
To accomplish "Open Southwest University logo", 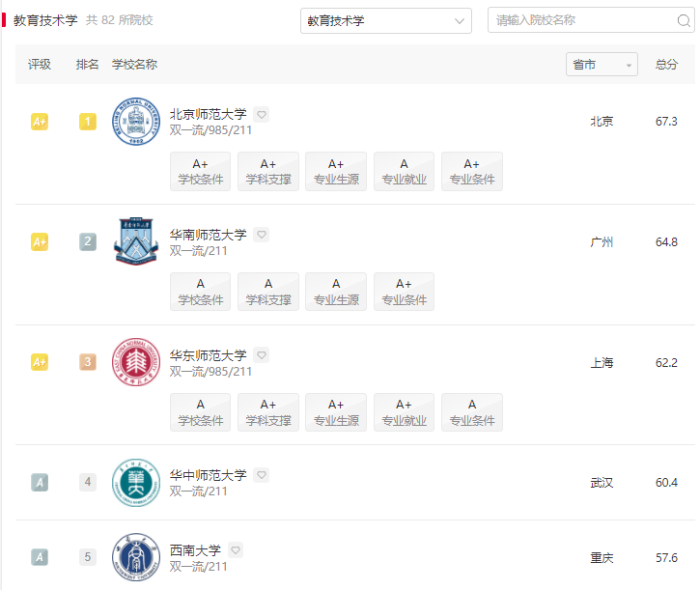I will [x=136, y=557].
